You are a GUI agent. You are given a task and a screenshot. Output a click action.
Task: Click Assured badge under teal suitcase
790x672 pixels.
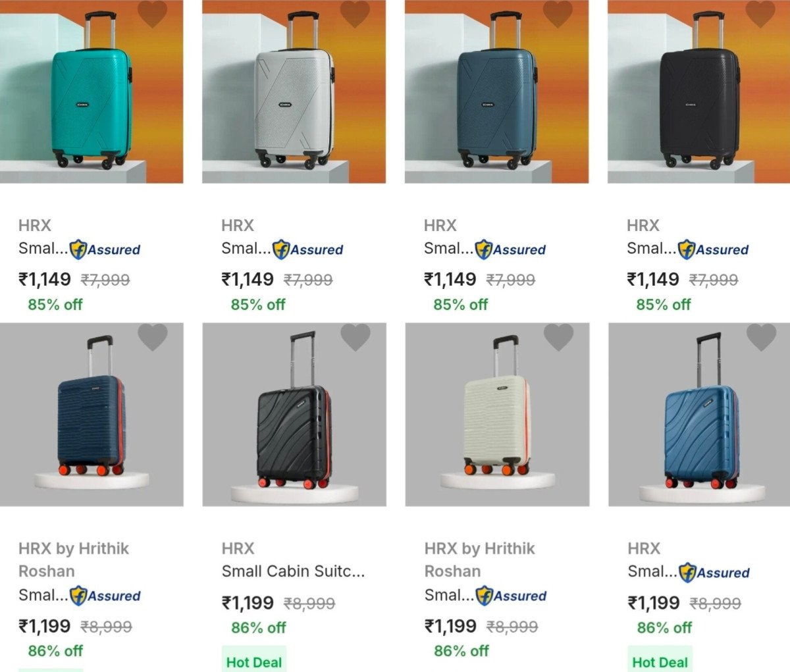coord(105,249)
